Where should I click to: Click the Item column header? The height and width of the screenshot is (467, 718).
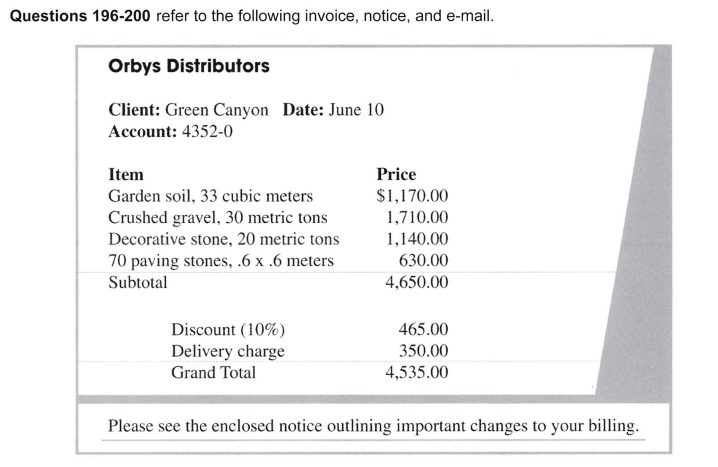point(125,174)
